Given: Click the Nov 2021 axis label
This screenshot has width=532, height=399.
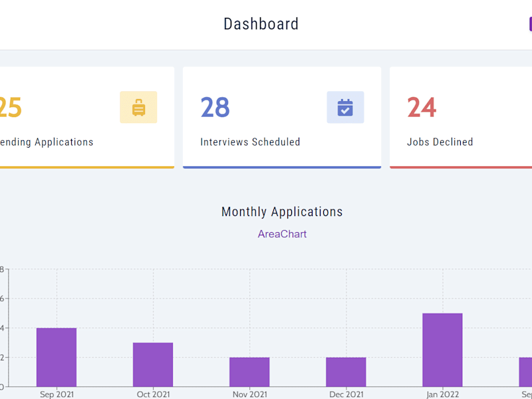Looking at the screenshot, I should [250, 394].
